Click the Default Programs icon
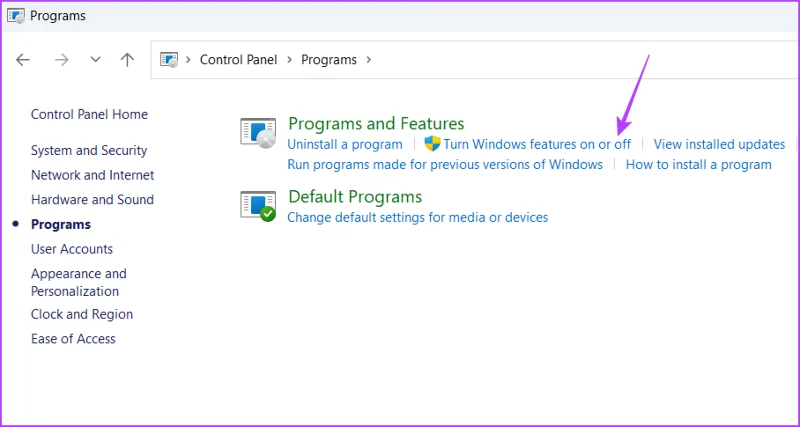Screen dimensions: 800x427 pos(258,206)
